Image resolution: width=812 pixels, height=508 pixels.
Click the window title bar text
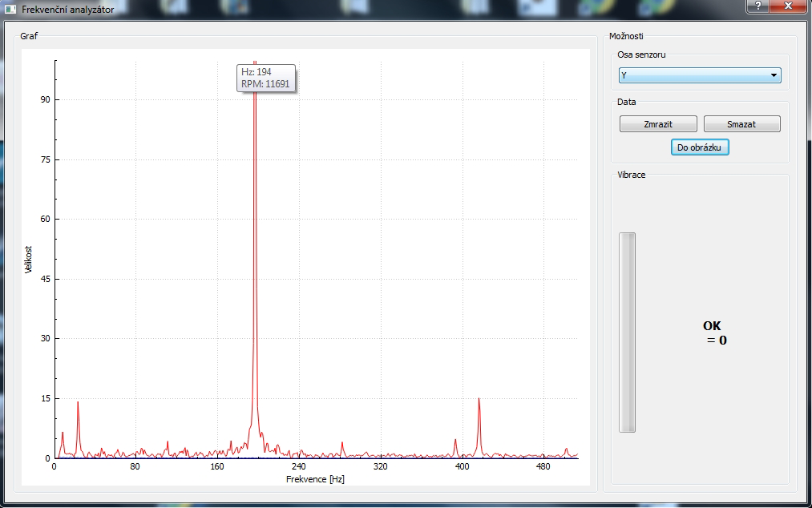(67, 9)
